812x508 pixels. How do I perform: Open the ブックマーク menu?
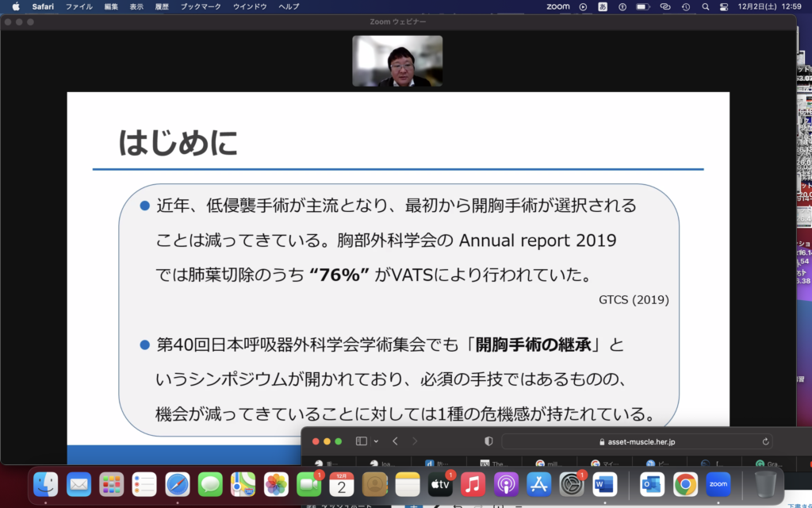201,6
